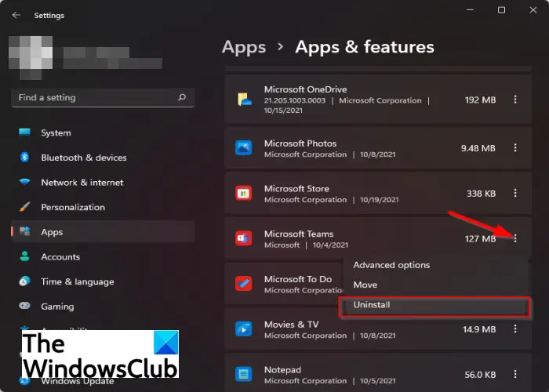This screenshot has height=392, width=549.
Task: Click the Movies & TV app name
Action: coord(291,324)
